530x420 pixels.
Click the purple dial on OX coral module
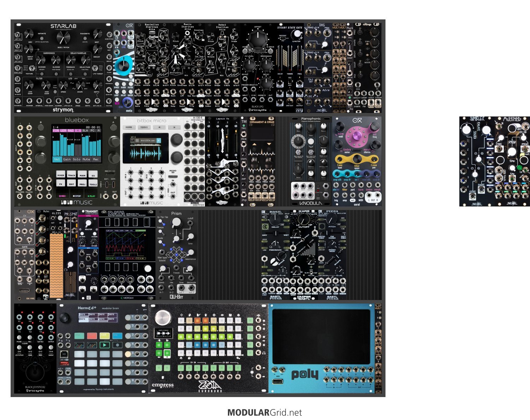pos(357,135)
